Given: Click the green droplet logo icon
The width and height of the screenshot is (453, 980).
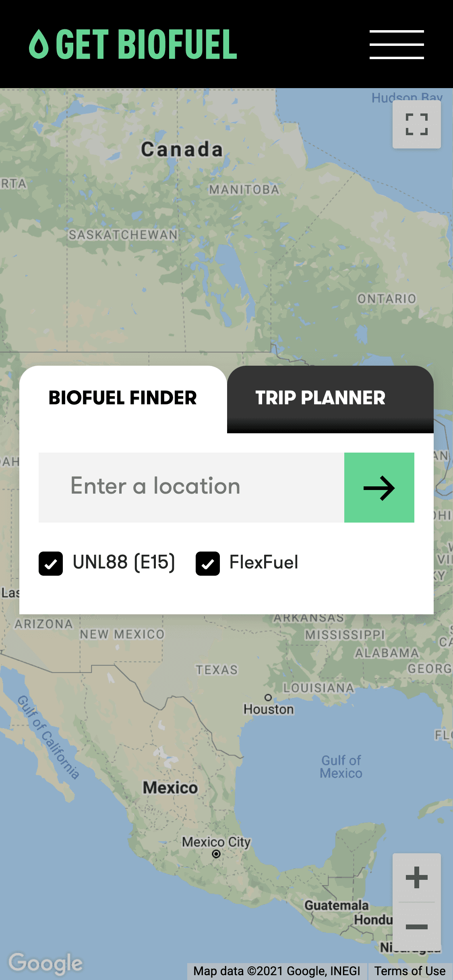Looking at the screenshot, I should coord(39,44).
